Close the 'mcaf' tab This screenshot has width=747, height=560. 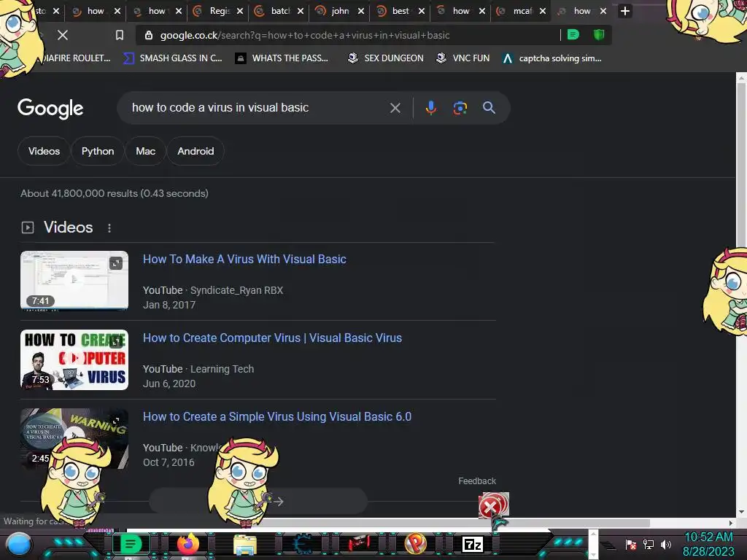click(x=543, y=11)
